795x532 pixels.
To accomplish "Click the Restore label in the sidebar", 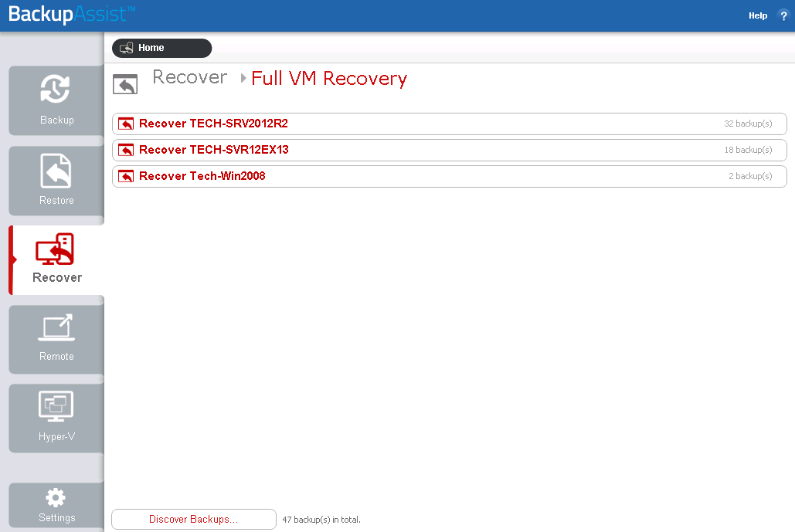I will [57, 201].
